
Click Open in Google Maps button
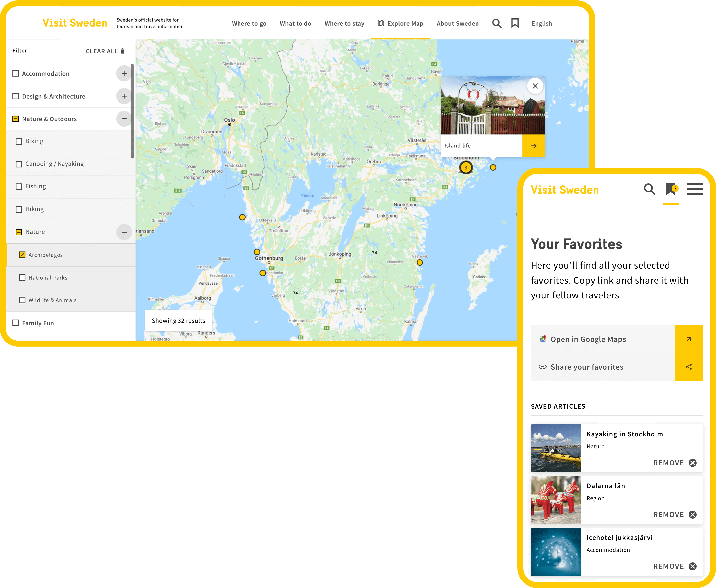coord(616,339)
